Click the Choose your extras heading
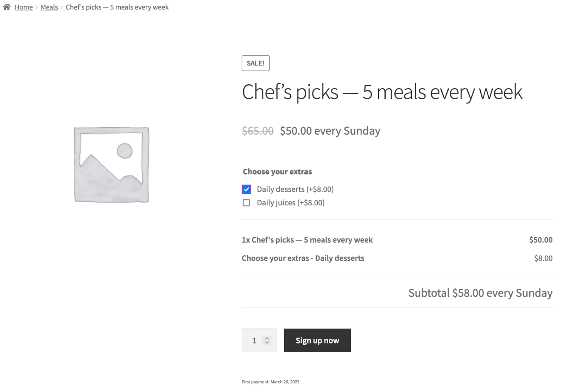The image size is (563, 392). tap(277, 172)
